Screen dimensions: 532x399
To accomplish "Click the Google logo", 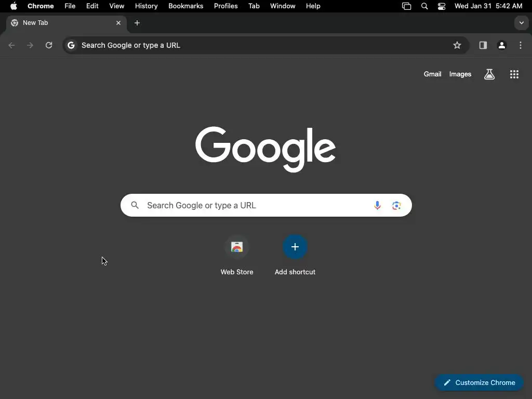I will coord(265,149).
